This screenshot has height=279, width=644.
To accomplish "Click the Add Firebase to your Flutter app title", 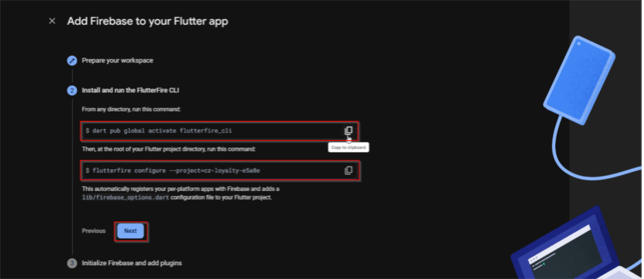I will (147, 21).
